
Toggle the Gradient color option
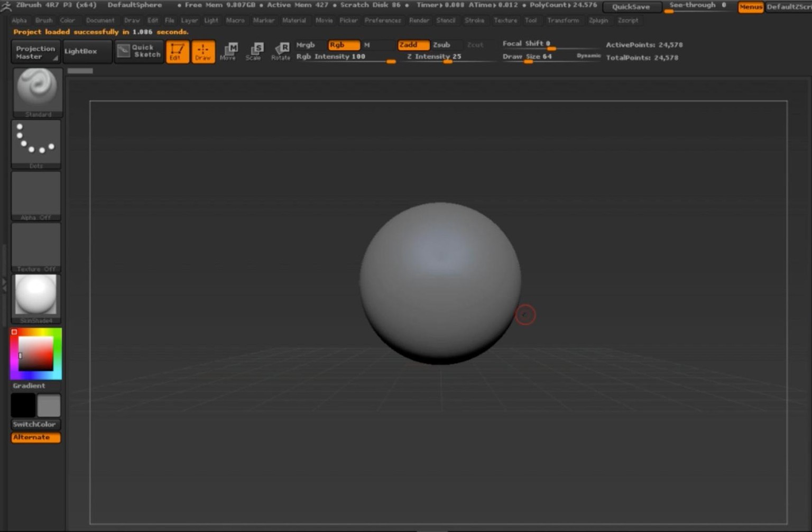pyautogui.click(x=29, y=386)
